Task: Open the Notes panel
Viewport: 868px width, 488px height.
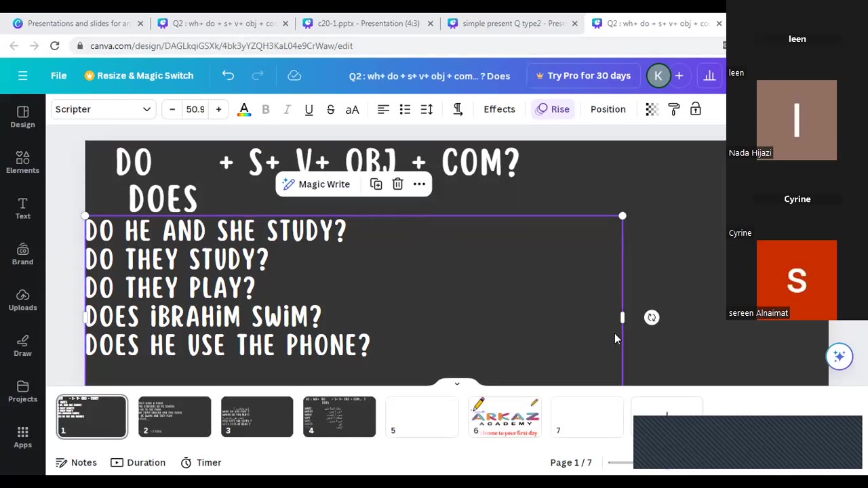Action: click(x=76, y=462)
